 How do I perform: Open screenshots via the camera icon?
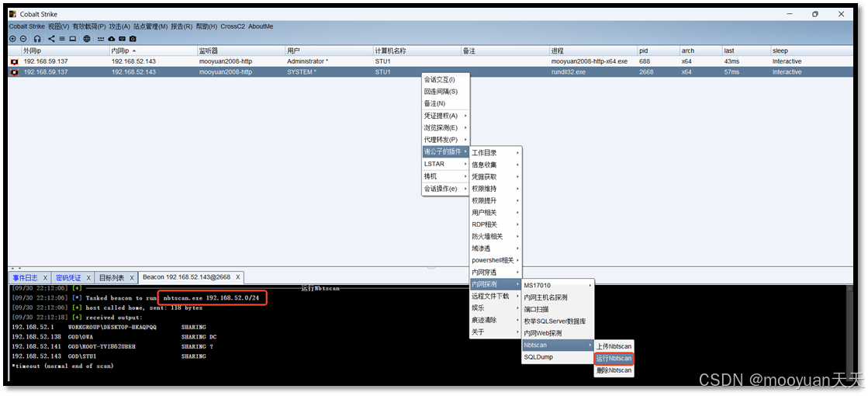coord(133,39)
